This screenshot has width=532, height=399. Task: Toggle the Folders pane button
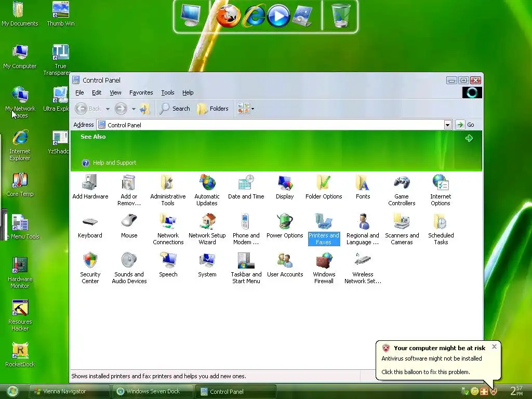212,109
